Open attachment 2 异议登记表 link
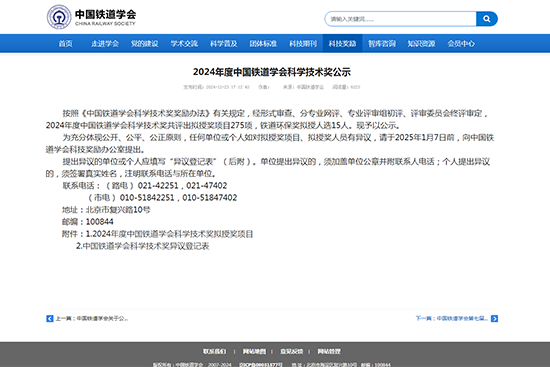Viewport: 550px width, 367px height. tap(143, 246)
